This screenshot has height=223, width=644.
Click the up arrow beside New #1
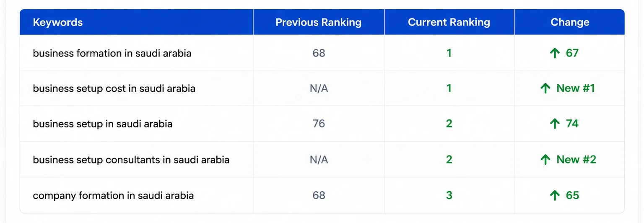pyautogui.click(x=545, y=88)
